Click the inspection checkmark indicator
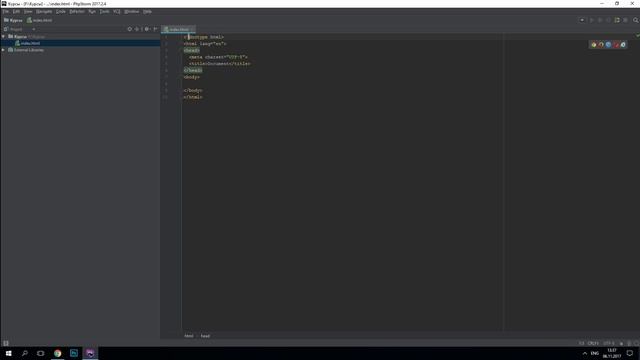Image resolution: width=640 pixels, height=360 pixels. [637, 36]
